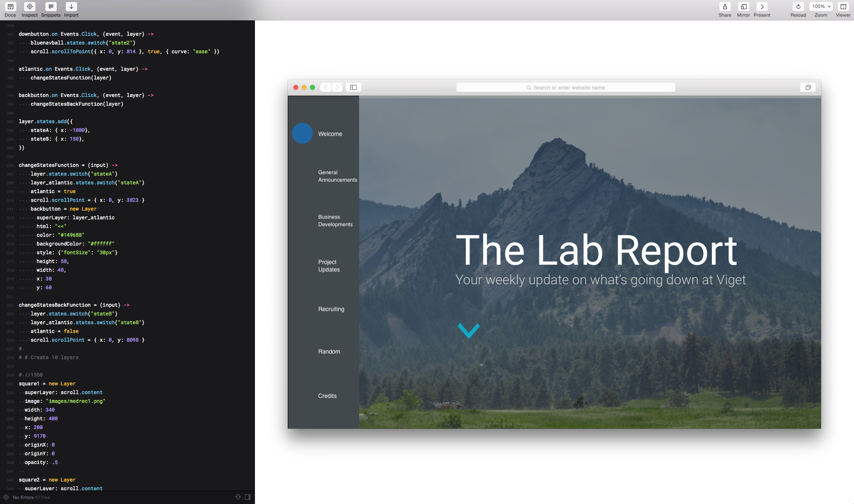Click the 'opacity: .5' line
This screenshot has height=504, width=854.
click(41, 462)
